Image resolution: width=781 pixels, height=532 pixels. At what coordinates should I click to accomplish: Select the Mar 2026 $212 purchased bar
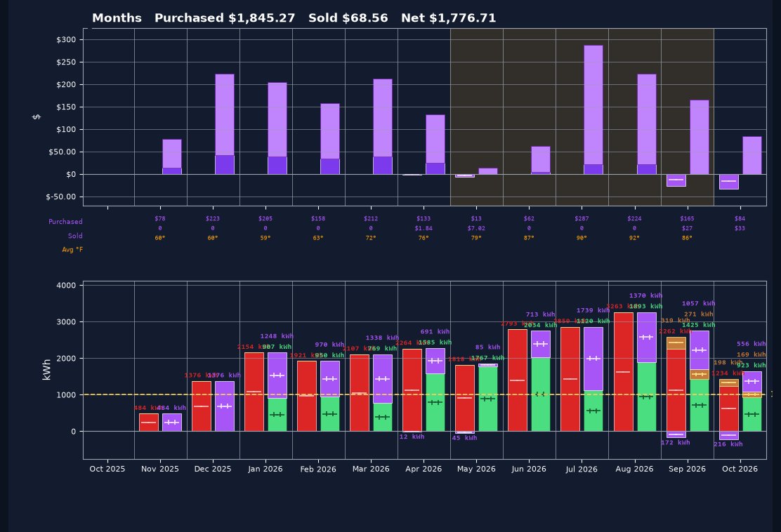(383, 126)
